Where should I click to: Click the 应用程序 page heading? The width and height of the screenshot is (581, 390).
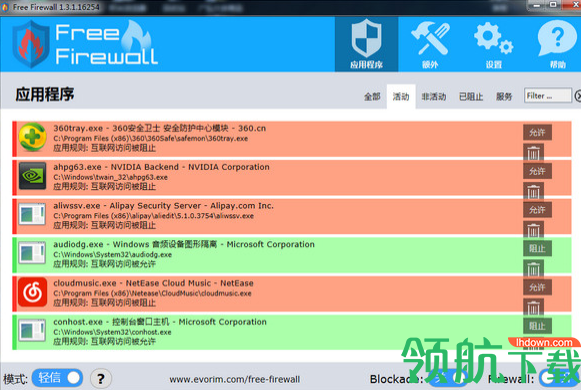pyautogui.click(x=44, y=94)
